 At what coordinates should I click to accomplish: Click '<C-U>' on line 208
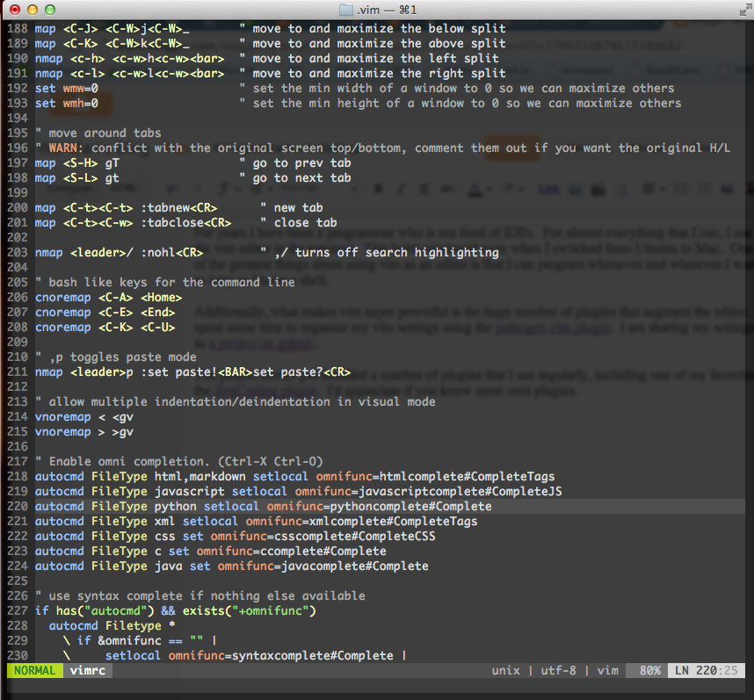click(157, 328)
